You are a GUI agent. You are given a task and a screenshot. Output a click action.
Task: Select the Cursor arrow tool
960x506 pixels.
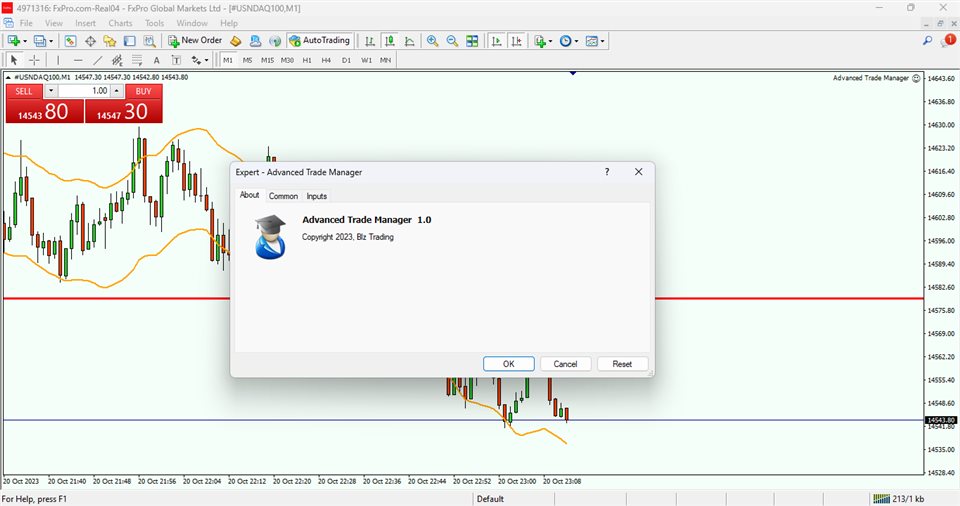(14, 60)
